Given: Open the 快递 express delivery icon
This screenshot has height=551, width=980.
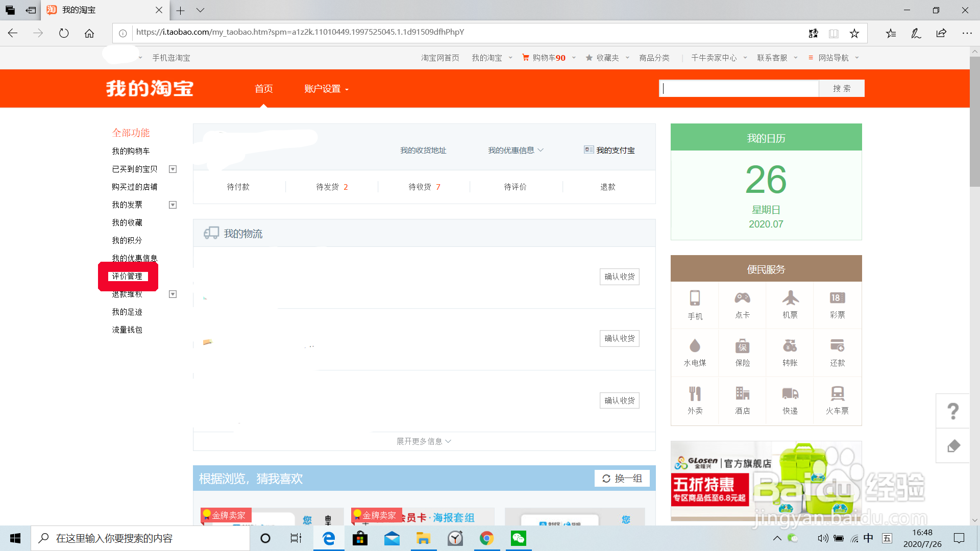Looking at the screenshot, I should tap(790, 401).
